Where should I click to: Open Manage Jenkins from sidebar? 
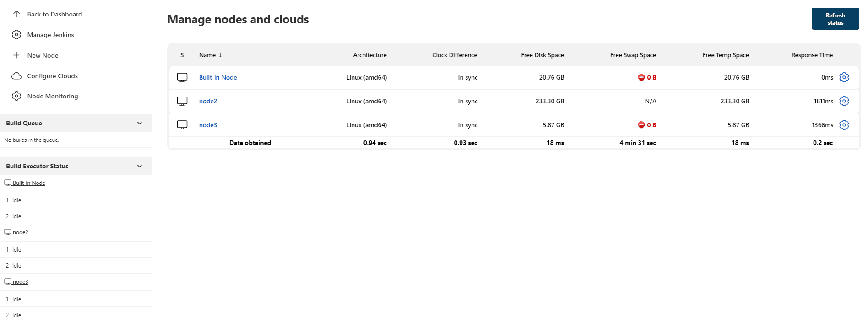tap(50, 35)
